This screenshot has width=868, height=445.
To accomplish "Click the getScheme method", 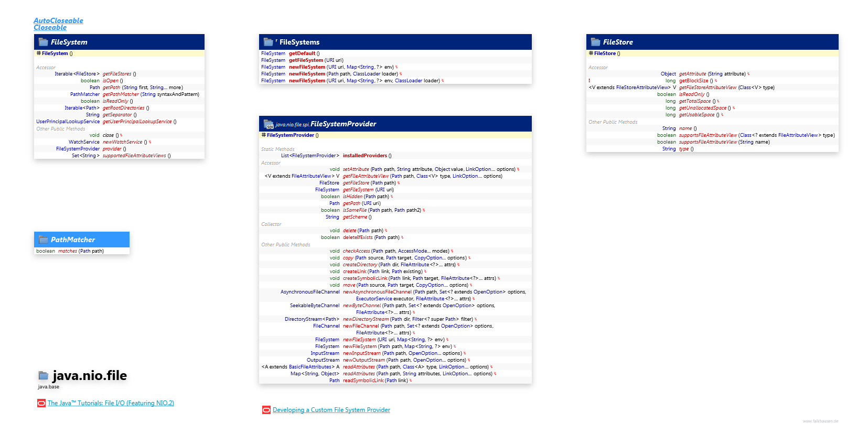I will point(355,217).
